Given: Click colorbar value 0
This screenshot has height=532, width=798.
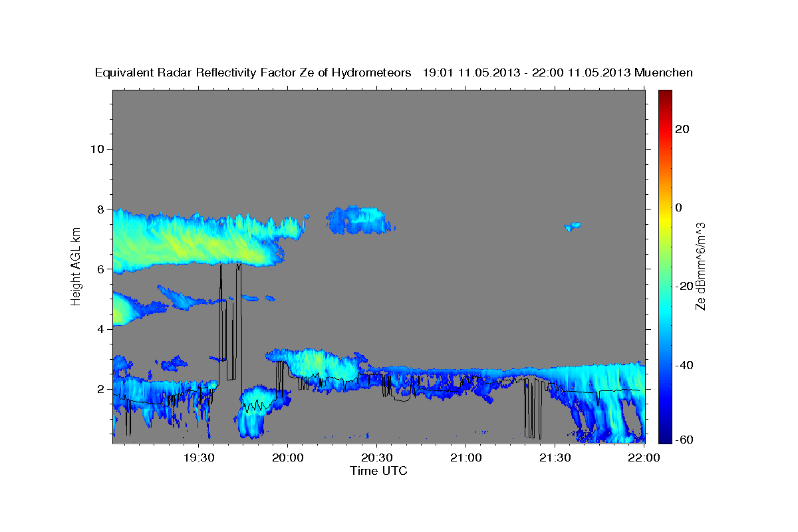Looking at the screenshot, I should point(678,207).
